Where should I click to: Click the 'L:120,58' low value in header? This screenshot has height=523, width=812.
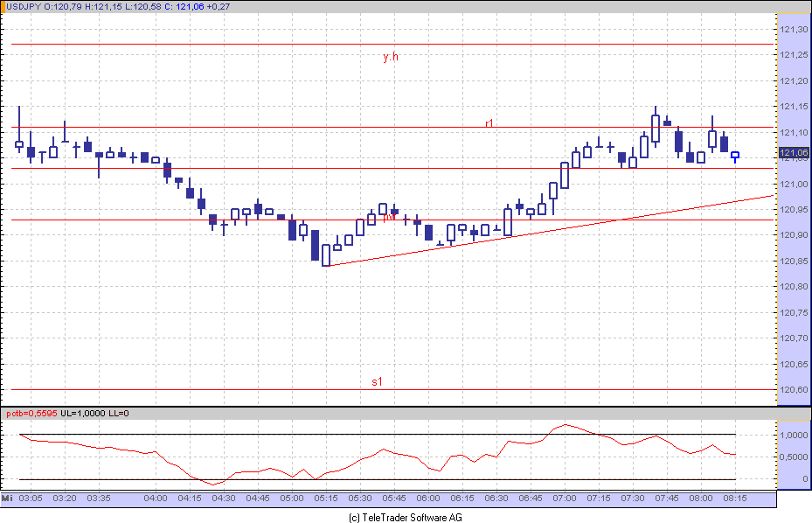142,7
